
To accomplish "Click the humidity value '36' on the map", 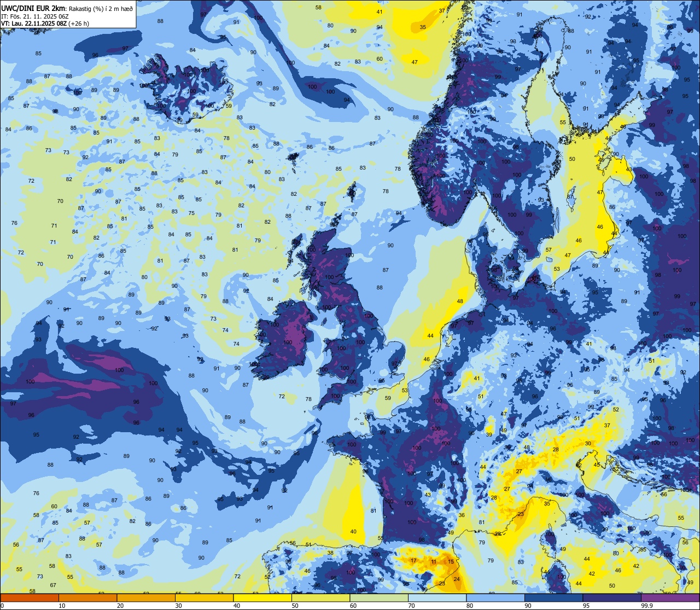I will point(462,515).
